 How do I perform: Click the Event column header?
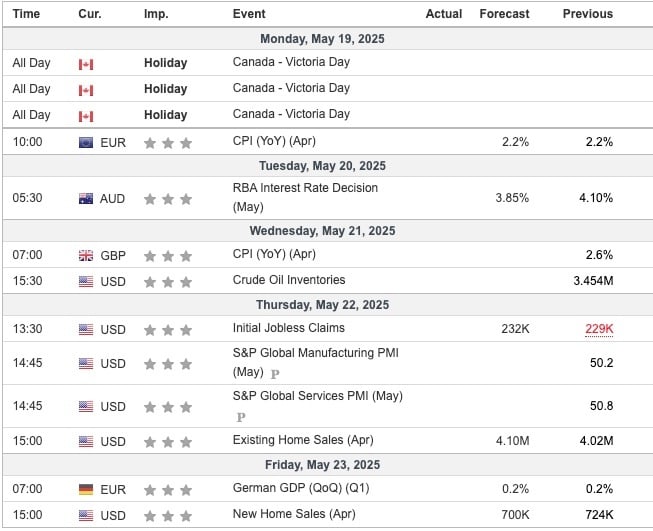pyautogui.click(x=249, y=14)
